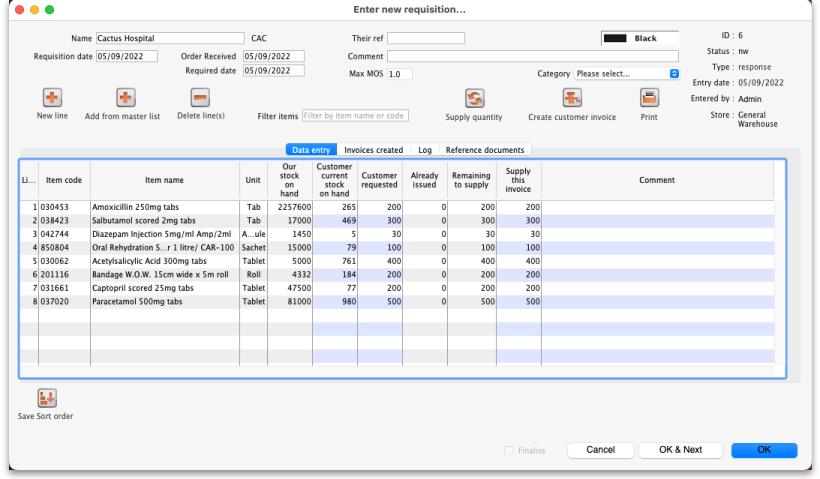The height and width of the screenshot is (479, 820).
Task: Click the Supply quantity icon
Action: click(x=473, y=98)
